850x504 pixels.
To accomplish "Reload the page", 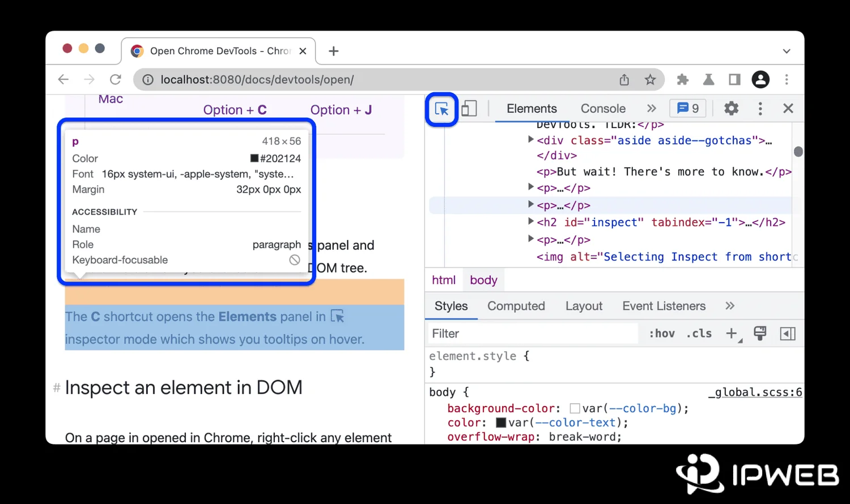I will click(x=116, y=80).
